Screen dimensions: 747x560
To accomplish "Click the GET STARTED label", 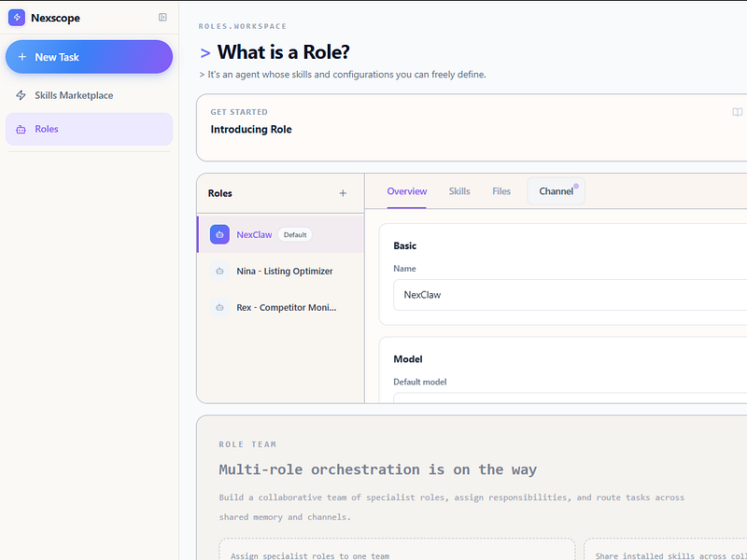I will 239,112.
